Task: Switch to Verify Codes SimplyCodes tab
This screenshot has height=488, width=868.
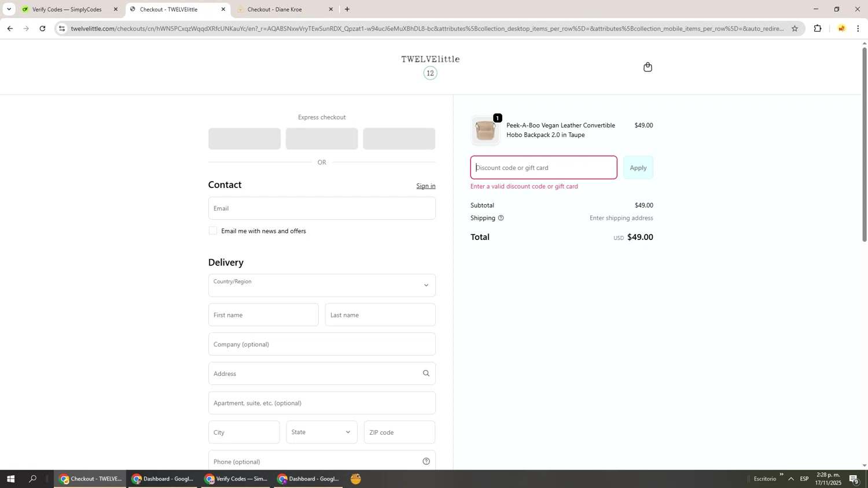Action: (67, 9)
